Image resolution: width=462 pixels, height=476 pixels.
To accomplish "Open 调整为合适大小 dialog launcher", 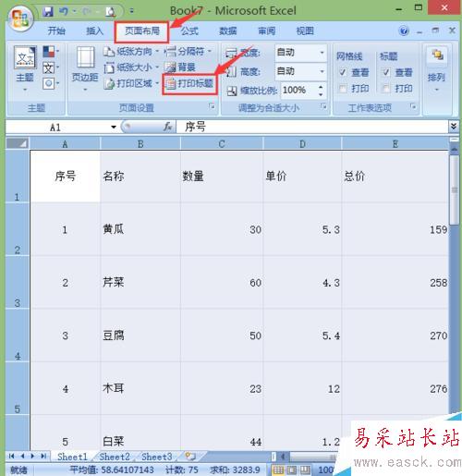I will (x=323, y=106).
